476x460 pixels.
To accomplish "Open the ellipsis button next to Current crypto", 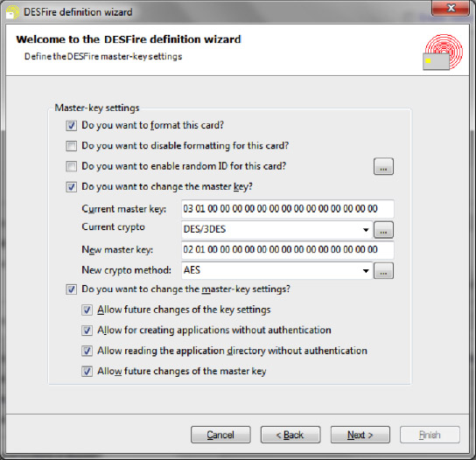I will point(383,230).
